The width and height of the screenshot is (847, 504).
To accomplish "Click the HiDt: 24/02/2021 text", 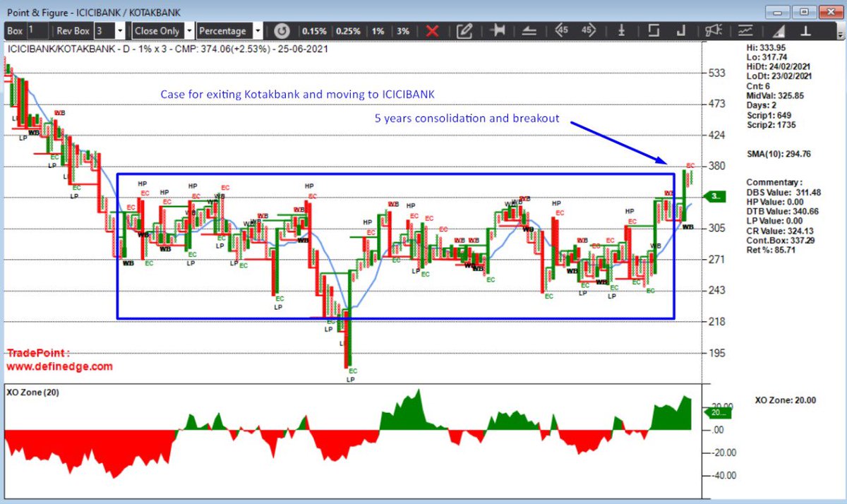I will point(779,66).
